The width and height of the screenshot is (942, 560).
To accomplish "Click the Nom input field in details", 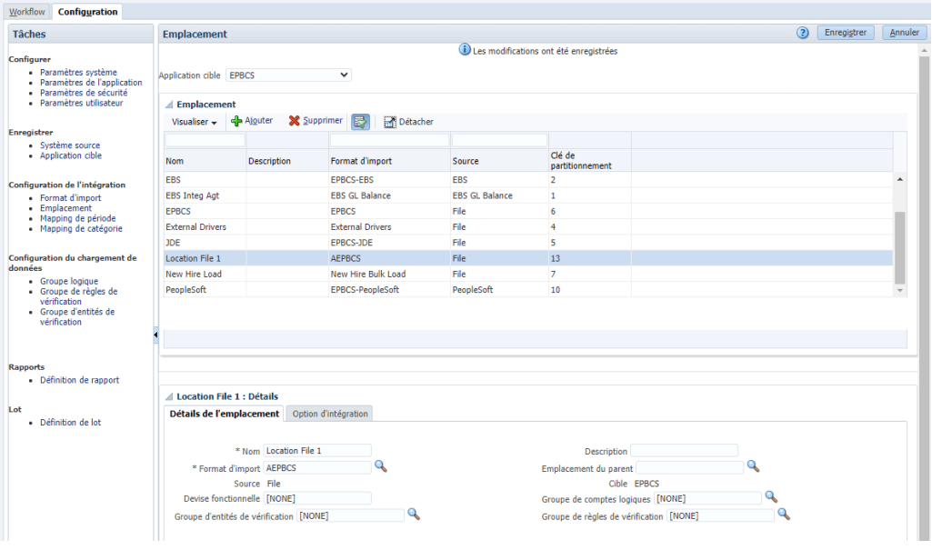I will [x=317, y=451].
